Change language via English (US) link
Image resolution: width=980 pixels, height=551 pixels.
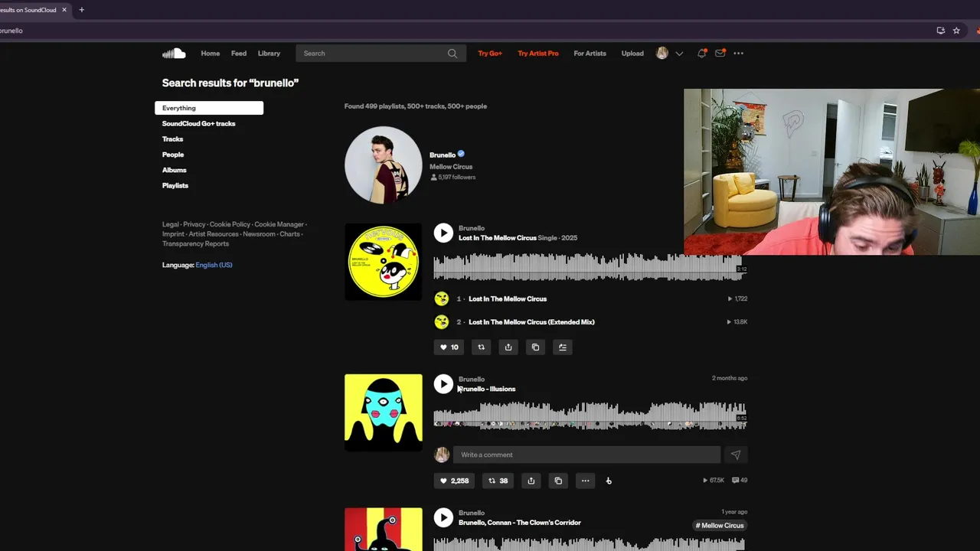tap(214, 265)
